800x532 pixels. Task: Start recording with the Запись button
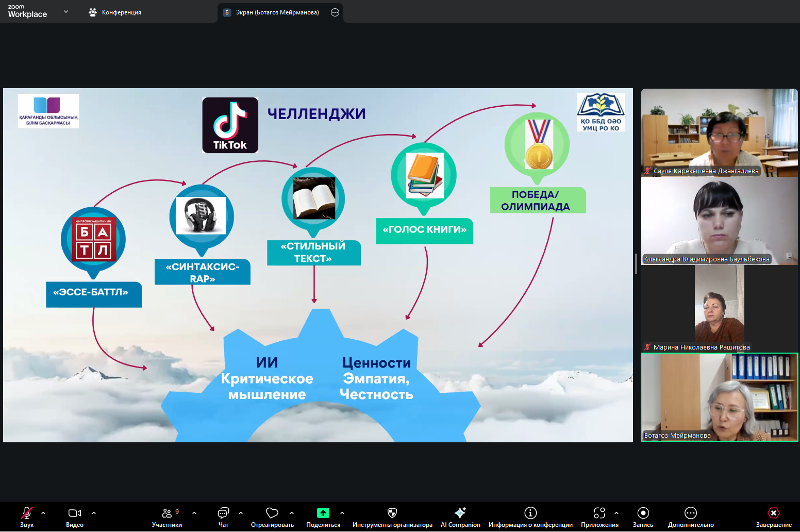click(x=643, y=513)
